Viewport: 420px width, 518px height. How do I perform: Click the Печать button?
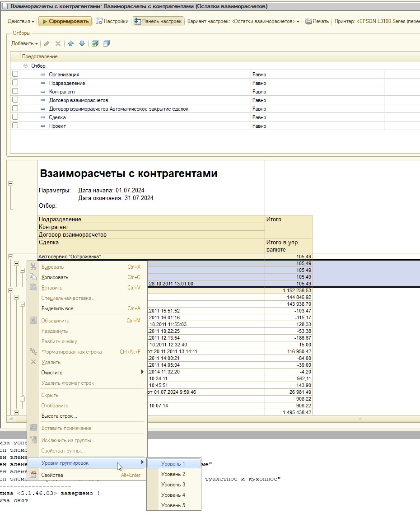coord(317,22)
